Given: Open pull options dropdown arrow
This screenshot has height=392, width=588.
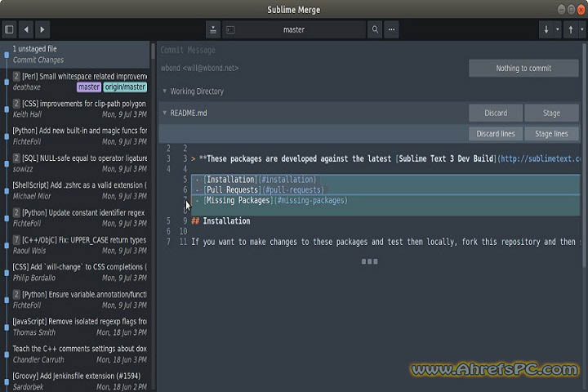Looking at the screenshot, I should click(x=557, y=29).
